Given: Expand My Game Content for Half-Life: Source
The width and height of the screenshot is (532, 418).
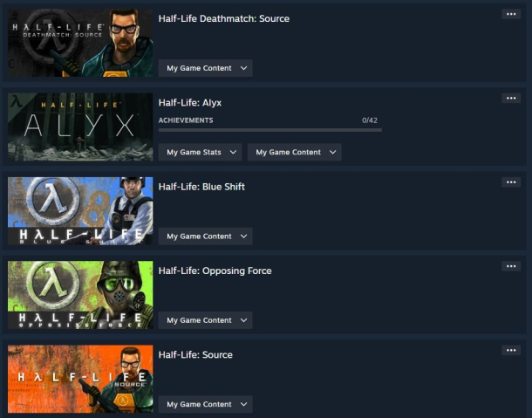Looking at the screenshot, I should (205, 404).
